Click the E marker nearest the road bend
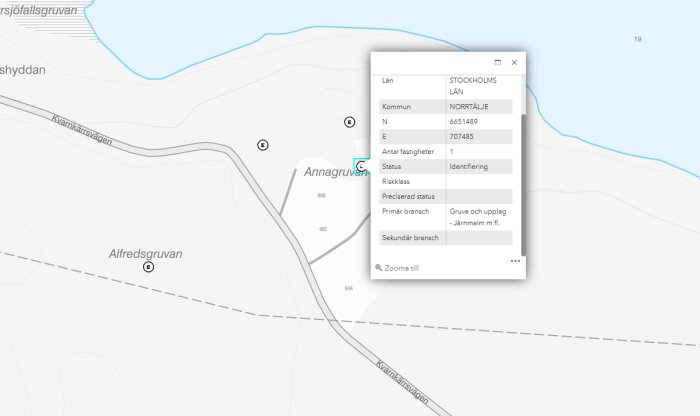The height and width of the screenshot is (416, 700). (x=263, y=145)
